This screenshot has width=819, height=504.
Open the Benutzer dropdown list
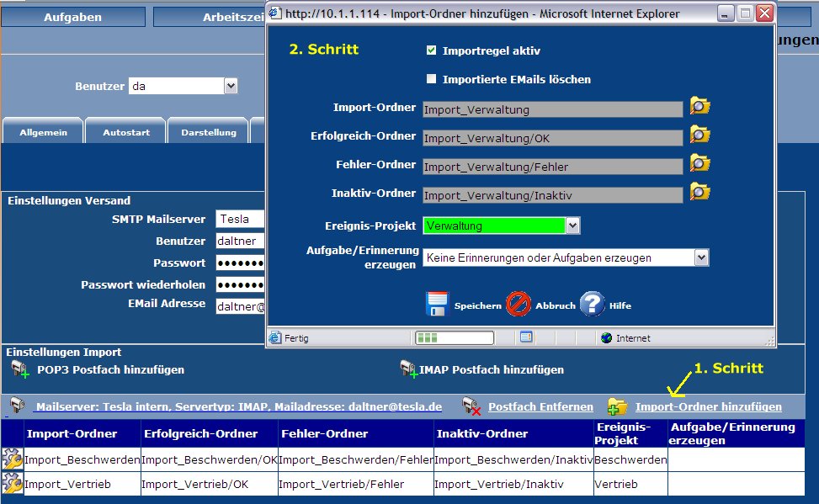pos(231,86)
